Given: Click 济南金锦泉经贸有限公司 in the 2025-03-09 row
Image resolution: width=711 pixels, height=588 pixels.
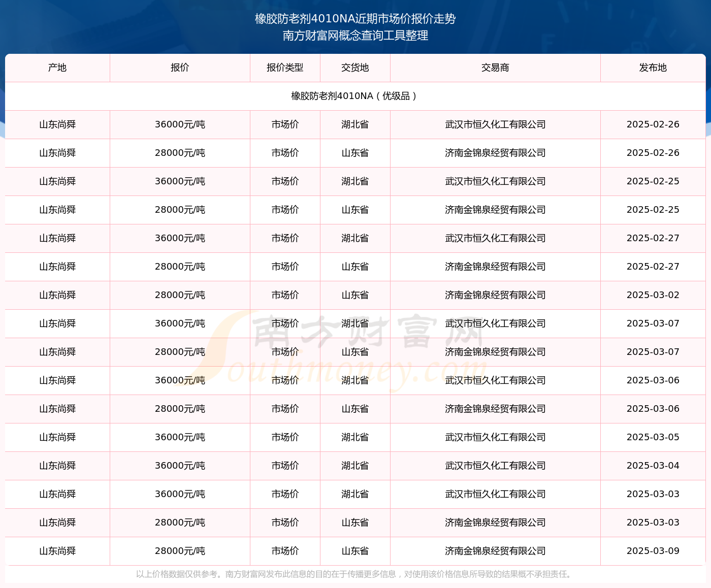Looking at the screenshot, I should pyautogui.click(x=495, y=551).
